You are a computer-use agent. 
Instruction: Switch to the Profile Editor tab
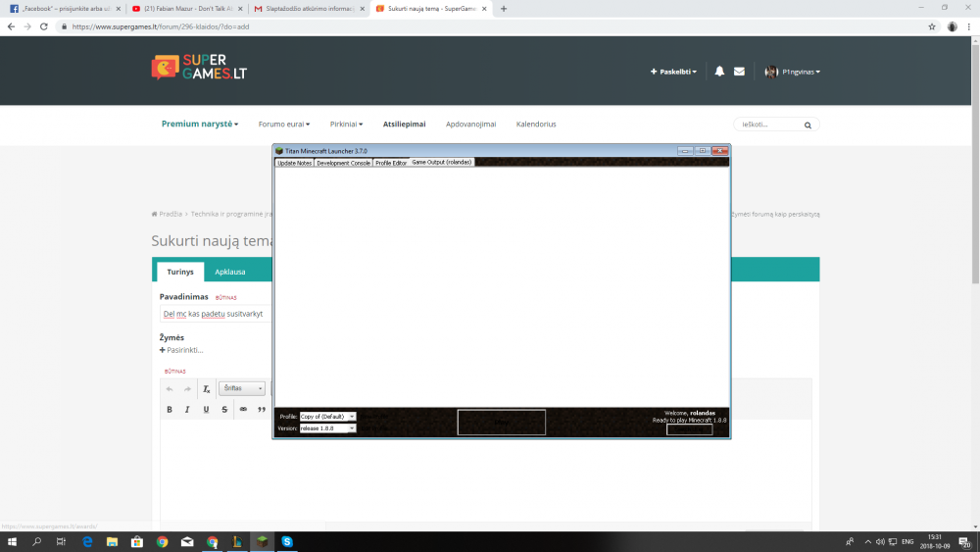(391, 163)
